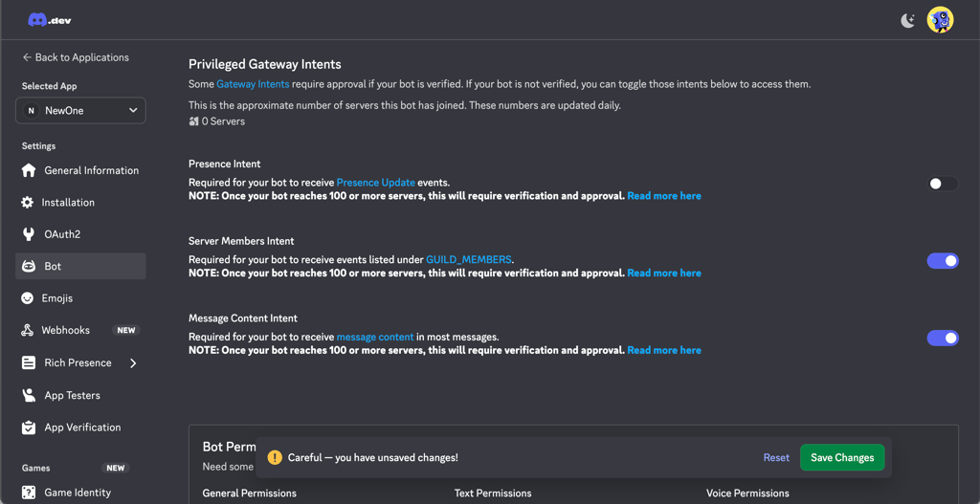Click the Server Members Intent heading

point(241,240)
